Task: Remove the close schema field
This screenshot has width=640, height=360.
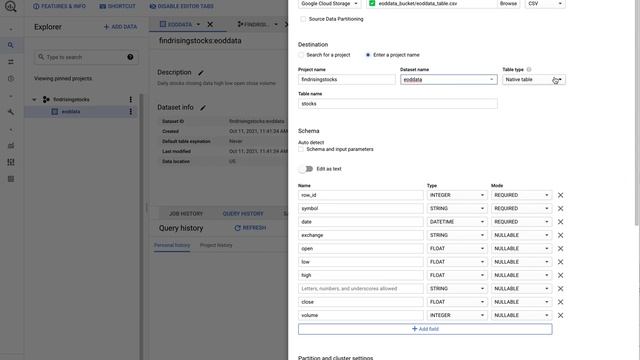Action: coord(560,302)
